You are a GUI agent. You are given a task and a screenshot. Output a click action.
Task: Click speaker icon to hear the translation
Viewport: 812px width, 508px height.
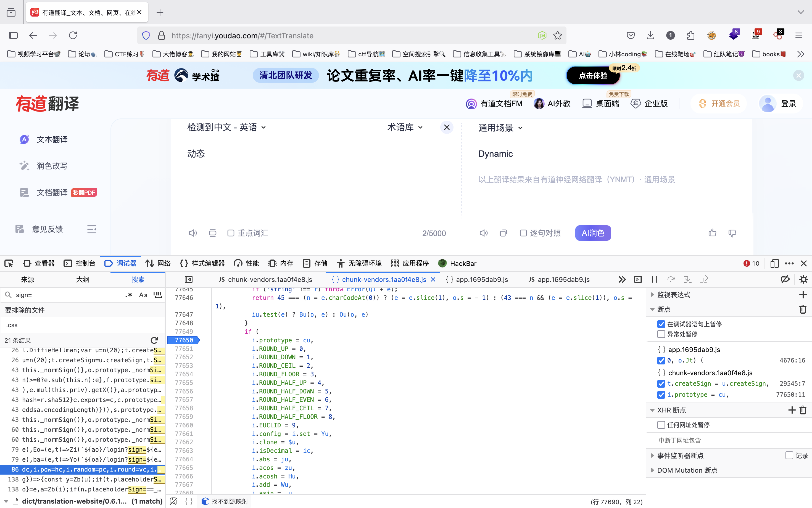point(483,233)
